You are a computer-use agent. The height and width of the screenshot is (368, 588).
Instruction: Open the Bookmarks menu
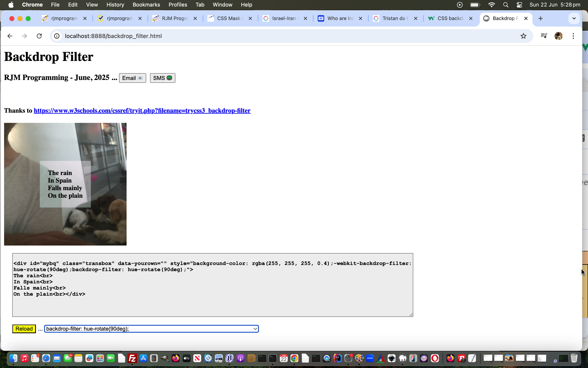146,5
